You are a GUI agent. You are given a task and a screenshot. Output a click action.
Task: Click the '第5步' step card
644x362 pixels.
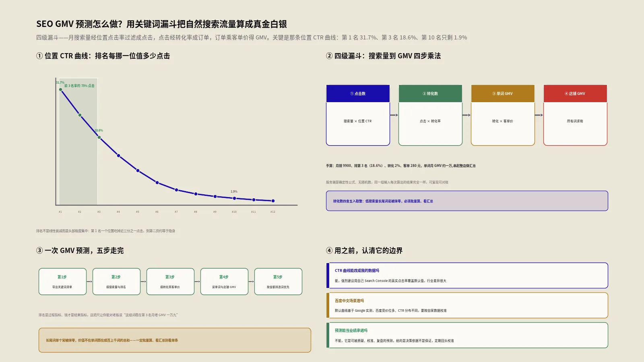[278, 282]
